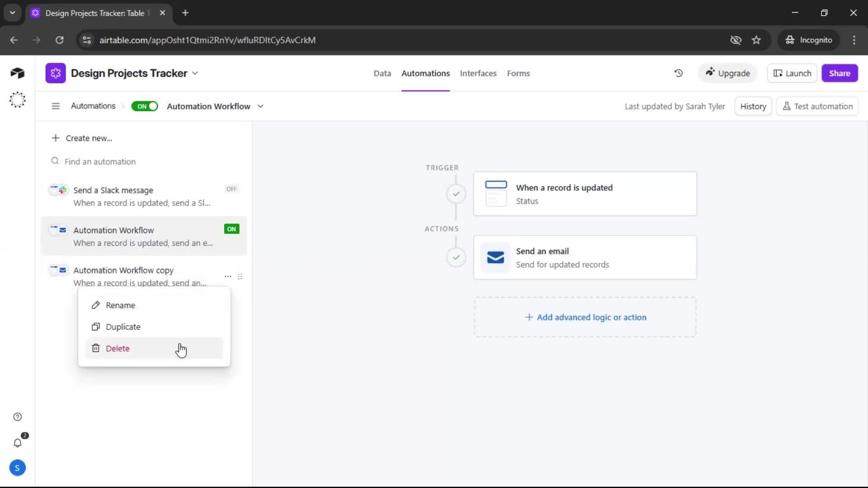Click the blue Send an email envelope icon

495,258
